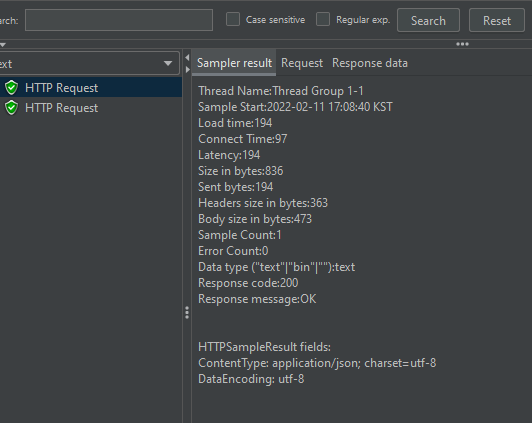Viewport: 532px width, 423px height.
Task: Click the Response message:OK line
Action: pyautogui.click(x=257, y=299)
